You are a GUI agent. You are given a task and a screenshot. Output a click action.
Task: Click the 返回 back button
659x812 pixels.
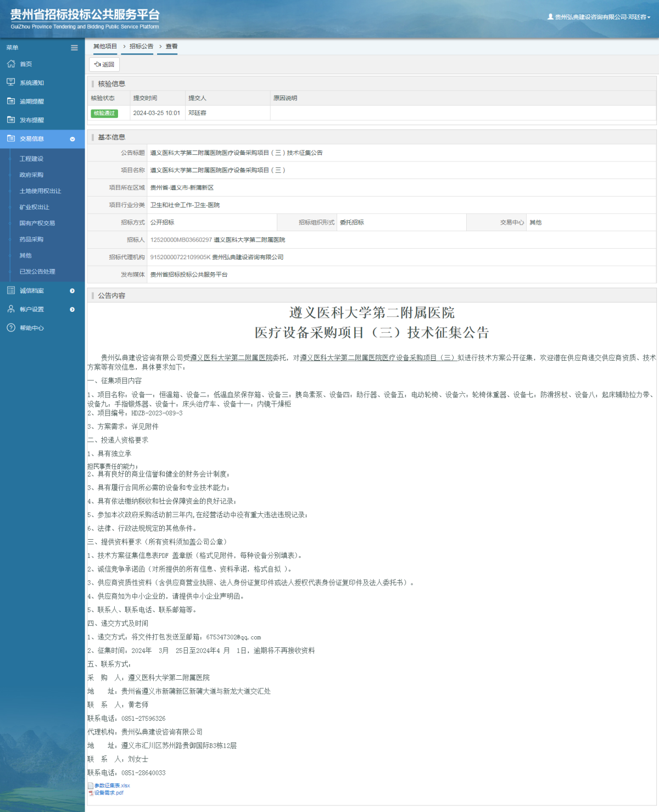(104, 64)
